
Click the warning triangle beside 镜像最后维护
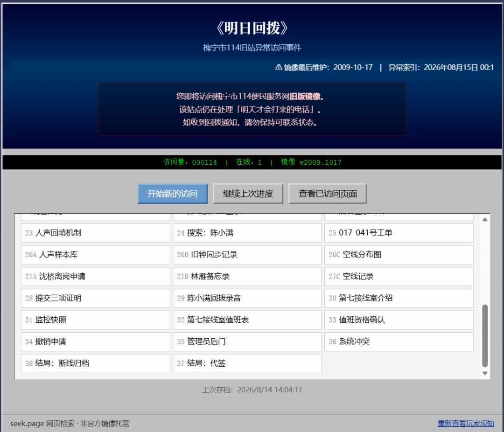[279, 67]
